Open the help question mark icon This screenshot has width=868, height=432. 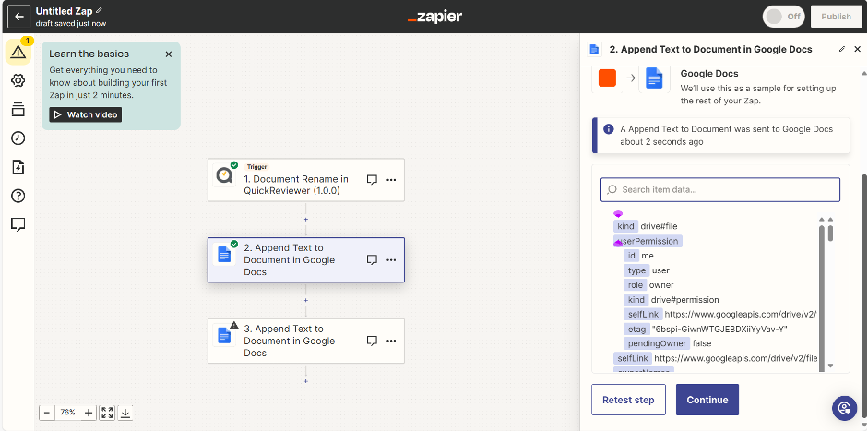pyautogui.click(x=18, y=196)
